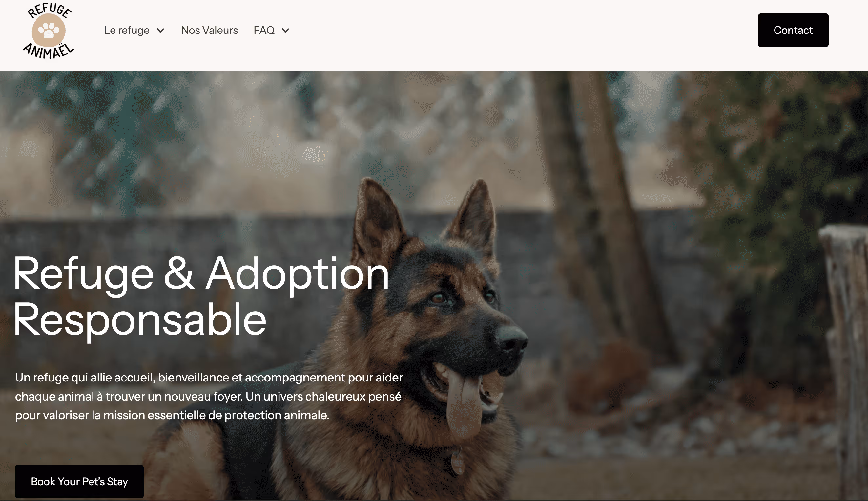Click the hero paragraph starting Un refuge qui allie
The width and height of the screenshot is (868, 501).
(209, 396)
